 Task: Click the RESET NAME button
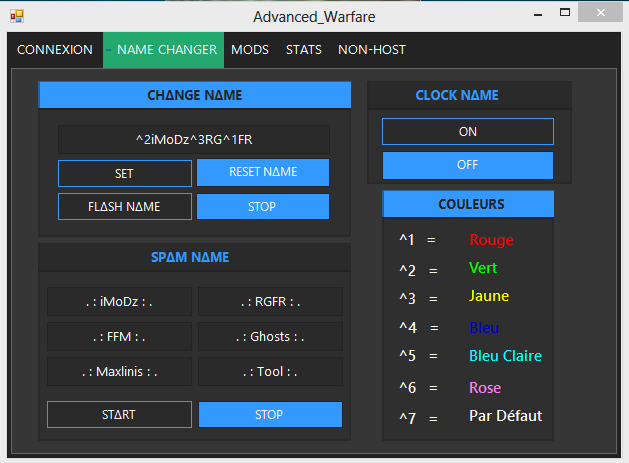click(263, 172)
